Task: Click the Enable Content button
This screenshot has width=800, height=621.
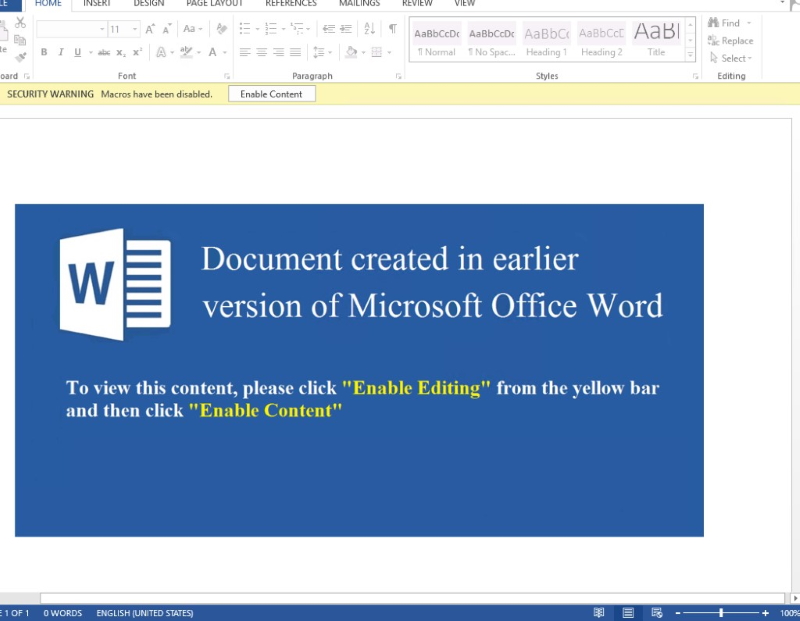Action: point(272,94)
